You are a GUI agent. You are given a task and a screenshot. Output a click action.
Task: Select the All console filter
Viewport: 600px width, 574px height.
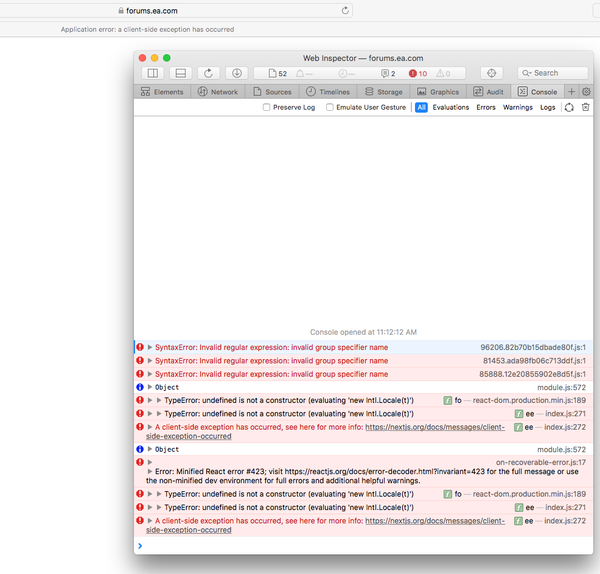click(421, 107)
